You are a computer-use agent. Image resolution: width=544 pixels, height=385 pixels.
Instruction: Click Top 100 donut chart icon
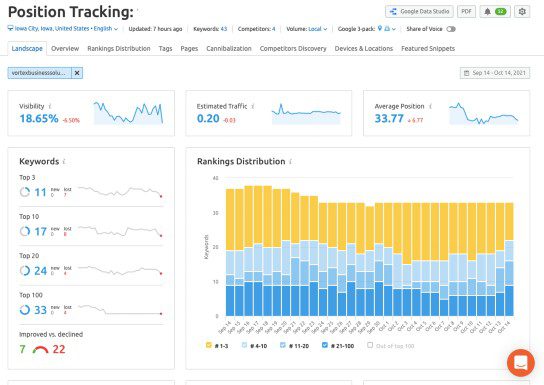click(25, 309)
